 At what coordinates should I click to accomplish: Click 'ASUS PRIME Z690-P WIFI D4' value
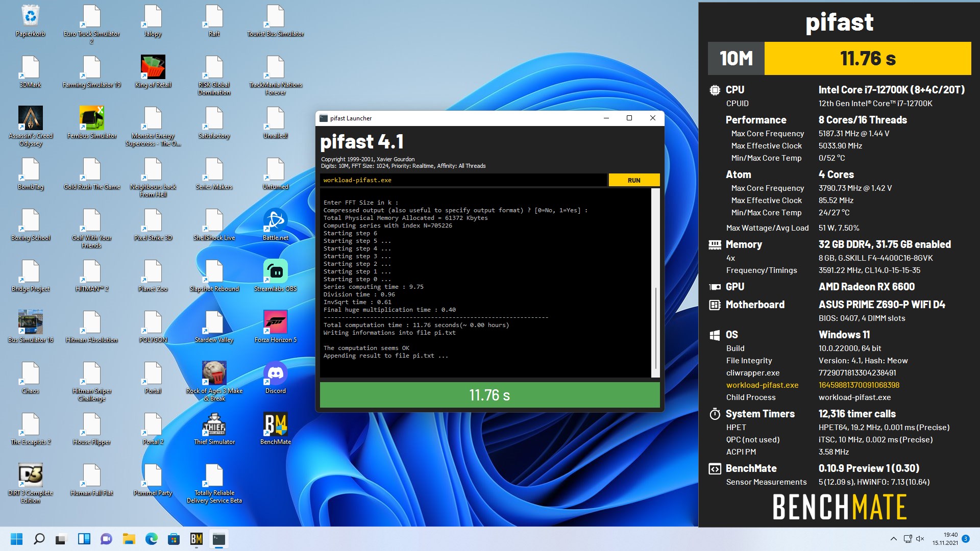point(881,305)
